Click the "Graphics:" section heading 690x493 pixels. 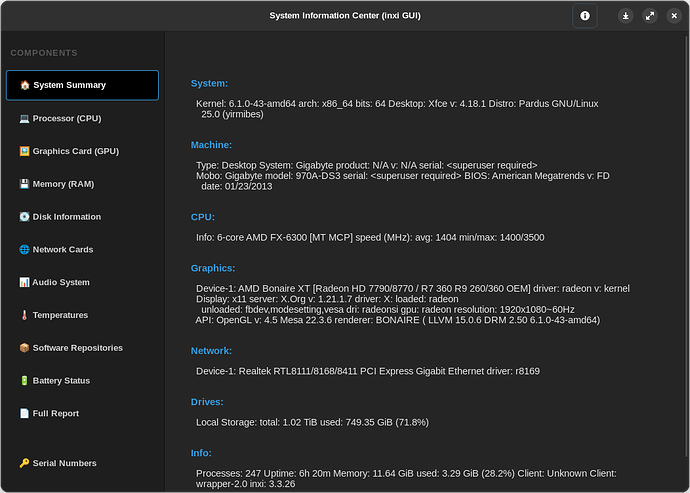(213, 268)
